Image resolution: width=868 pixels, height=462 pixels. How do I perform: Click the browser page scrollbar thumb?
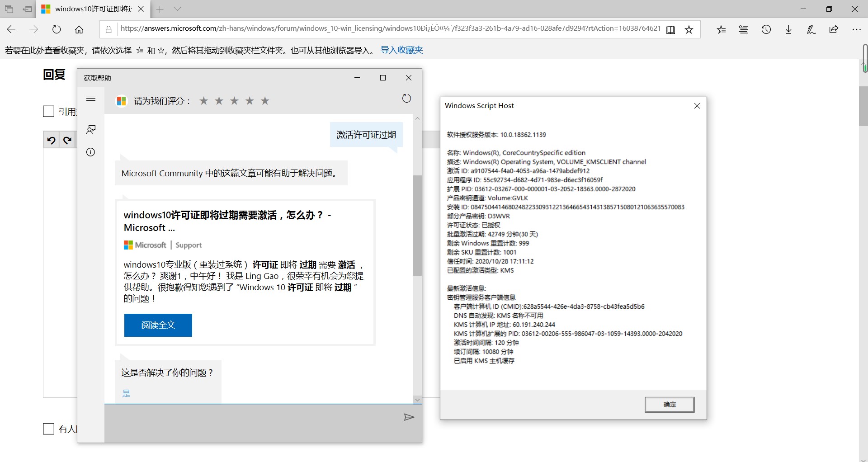point(863,106)
